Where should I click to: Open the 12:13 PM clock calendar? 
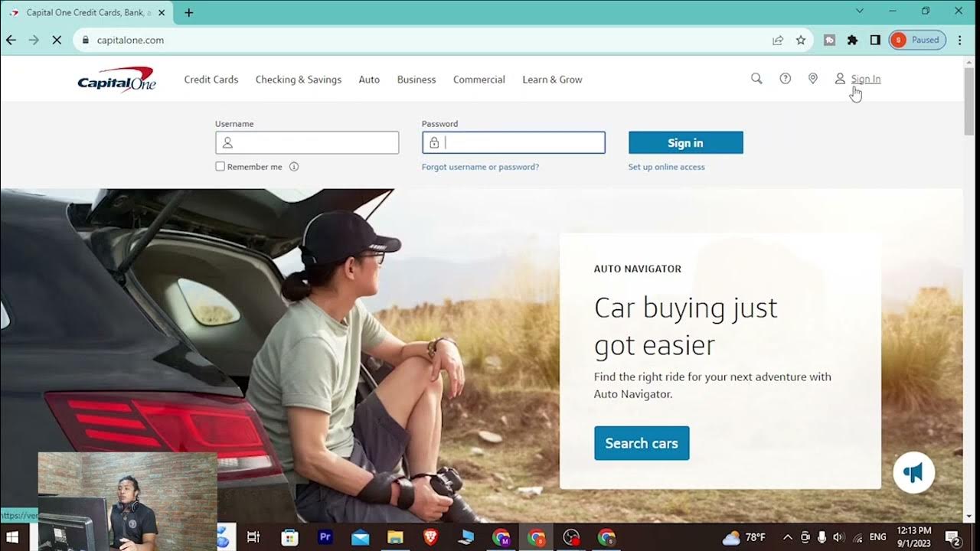click(x=915, y=537)
